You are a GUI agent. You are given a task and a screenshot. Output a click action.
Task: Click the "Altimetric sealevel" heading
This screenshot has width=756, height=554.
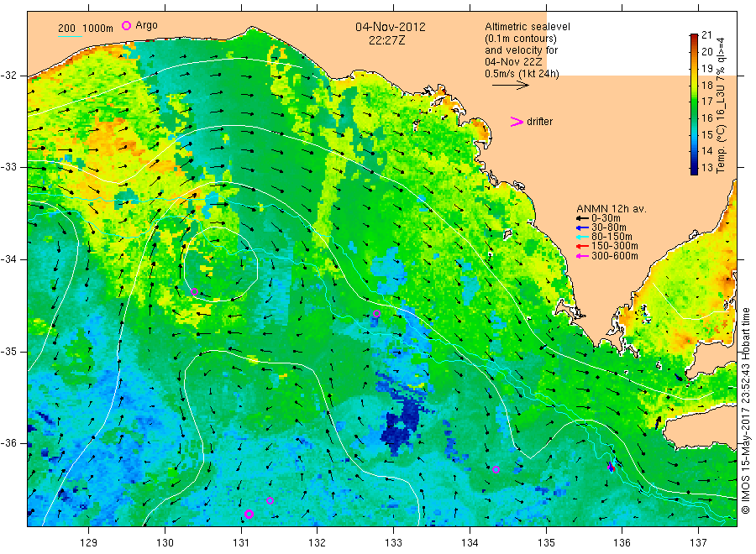coord(528,27)
